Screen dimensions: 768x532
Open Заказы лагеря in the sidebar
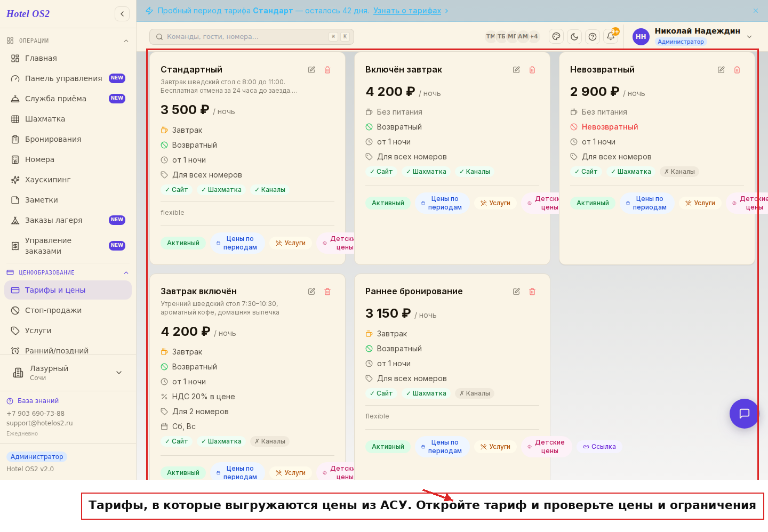click(x=68, y=220)
